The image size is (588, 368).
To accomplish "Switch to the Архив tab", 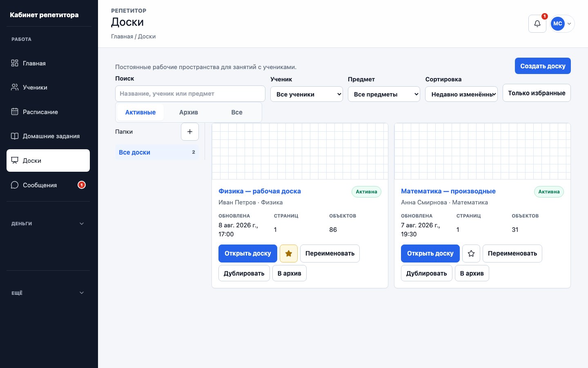I will coord(189,112).
